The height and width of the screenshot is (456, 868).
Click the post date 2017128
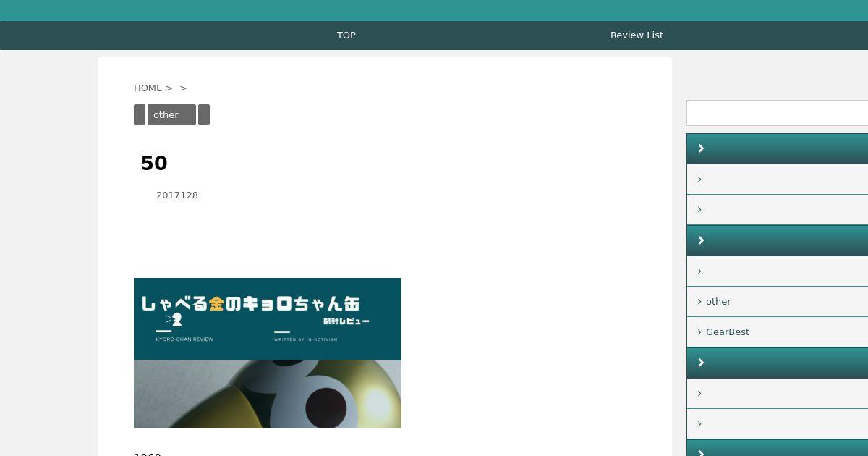177,195
